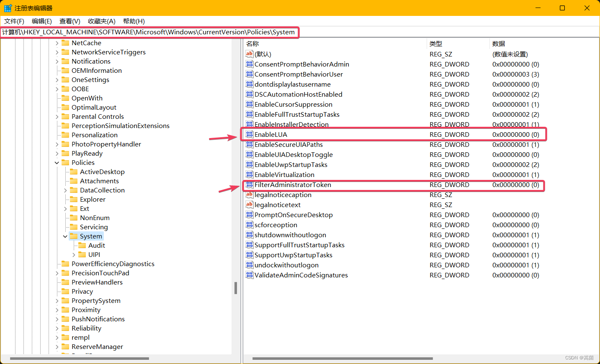Click the FilterAdministratorToken value icon
600x364 pixels.
coord(250,185)
